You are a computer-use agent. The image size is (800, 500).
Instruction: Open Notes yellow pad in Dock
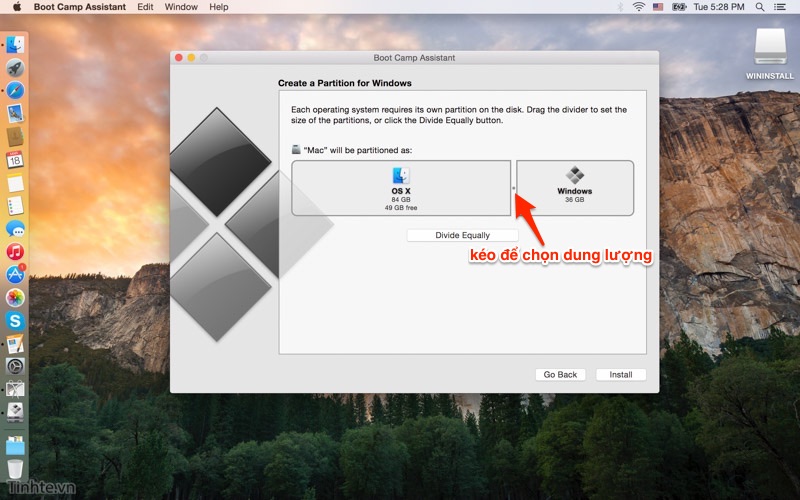click(15, 183)
